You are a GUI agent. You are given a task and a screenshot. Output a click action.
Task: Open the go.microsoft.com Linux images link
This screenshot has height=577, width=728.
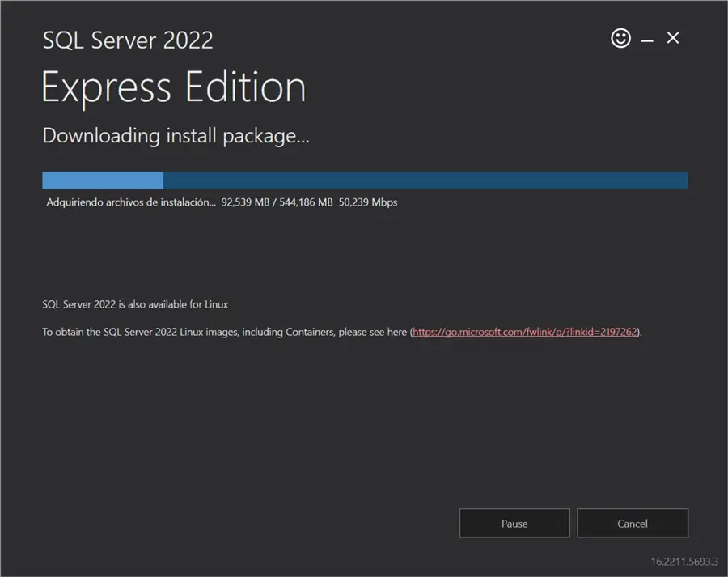525,332
